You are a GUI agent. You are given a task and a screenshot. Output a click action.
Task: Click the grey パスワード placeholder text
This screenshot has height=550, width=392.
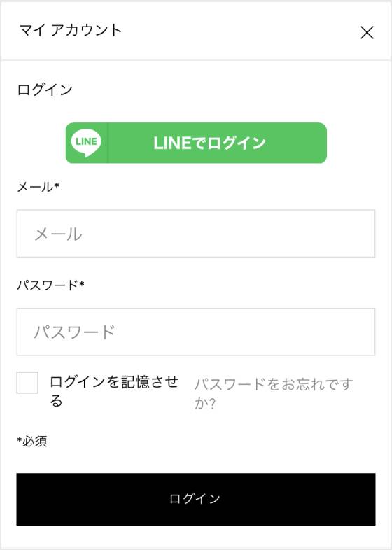[x=74, y=332]
